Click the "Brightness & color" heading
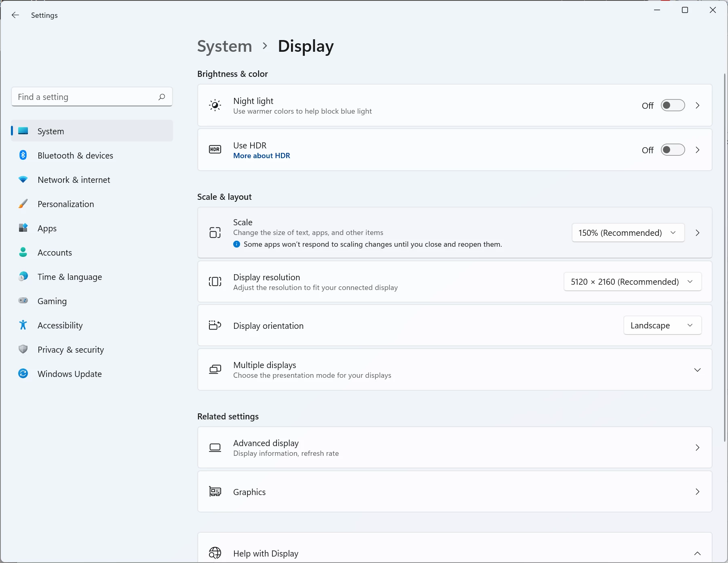This screenshot has height=563, width=728. (232, 74)
